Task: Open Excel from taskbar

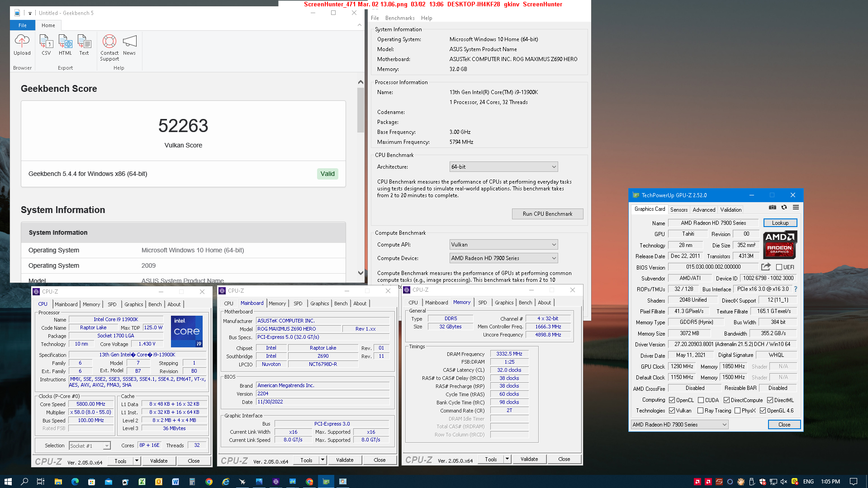Action: 142,482
